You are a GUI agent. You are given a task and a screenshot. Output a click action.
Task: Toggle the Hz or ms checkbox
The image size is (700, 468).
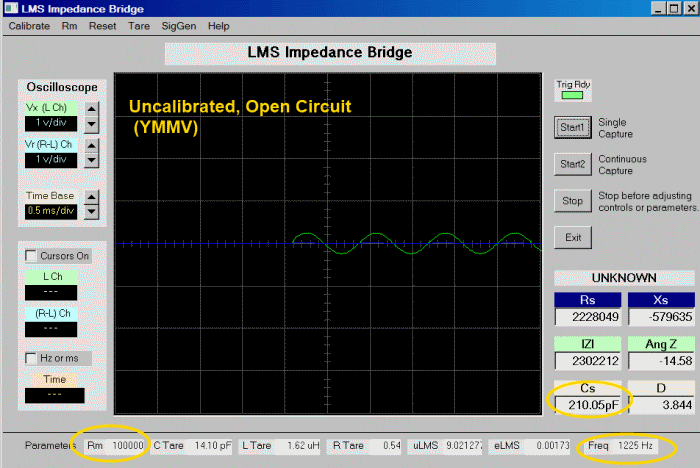(x=31, y=358)
